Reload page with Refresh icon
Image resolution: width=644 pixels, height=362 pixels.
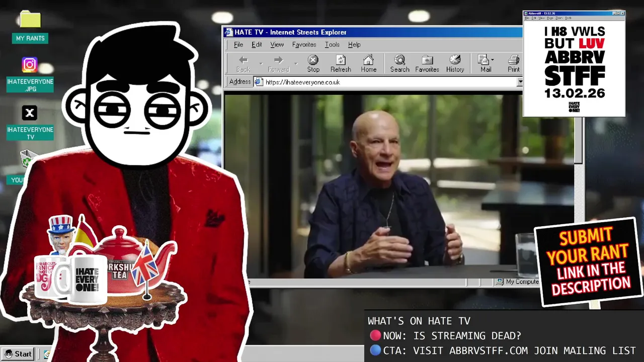tap(341, 60)
